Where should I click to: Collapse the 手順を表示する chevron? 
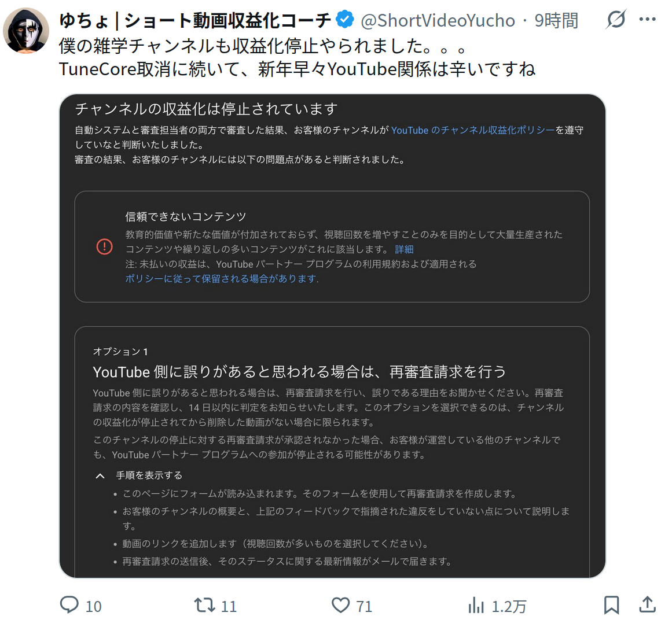pyautogui.click(x=100, y=476)
